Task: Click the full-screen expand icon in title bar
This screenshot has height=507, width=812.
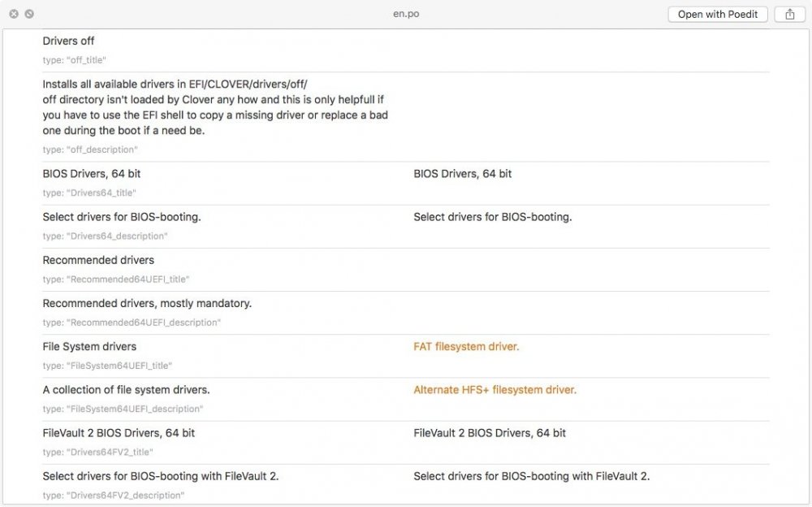Action: click(x=29, y=14)
